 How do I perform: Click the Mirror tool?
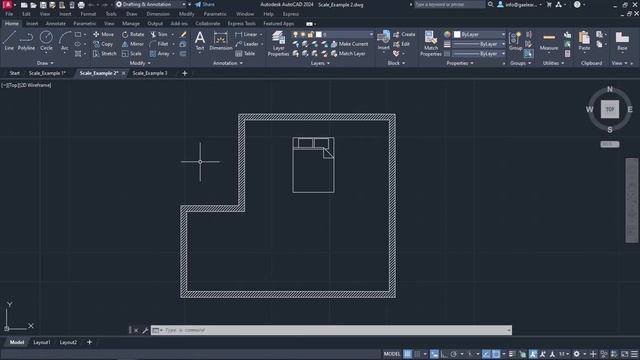click(133, 44)
